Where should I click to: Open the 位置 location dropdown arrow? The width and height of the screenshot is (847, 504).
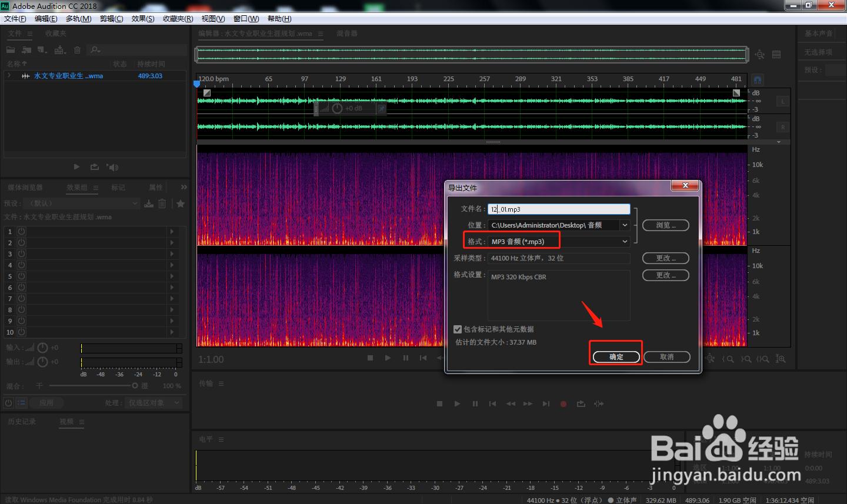click(x=625, y=225)
